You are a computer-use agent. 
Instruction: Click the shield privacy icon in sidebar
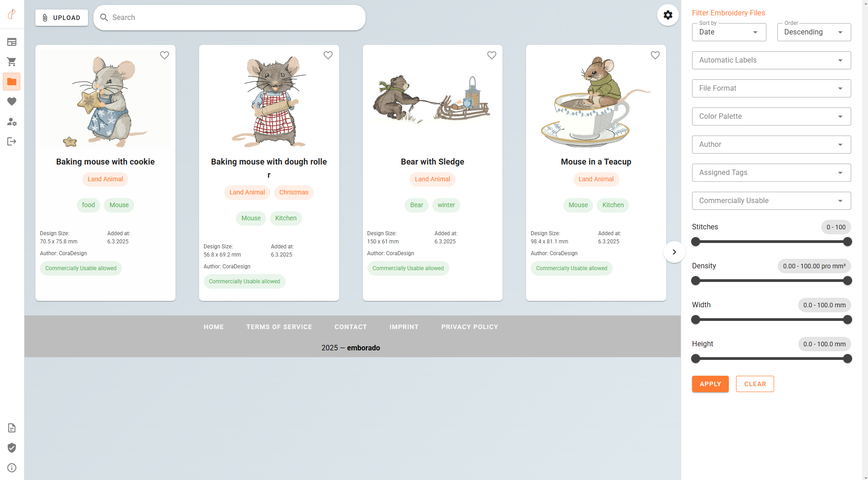[12, 448]
